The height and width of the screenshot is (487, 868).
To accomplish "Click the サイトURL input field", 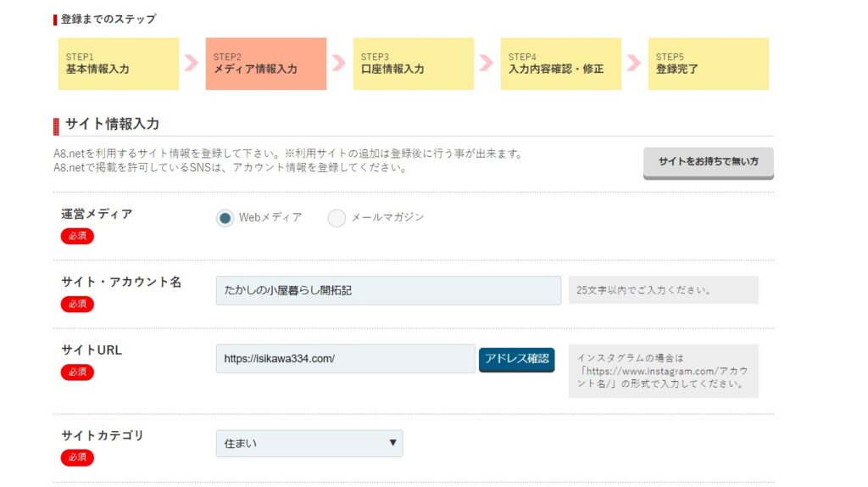I will 346,359.
